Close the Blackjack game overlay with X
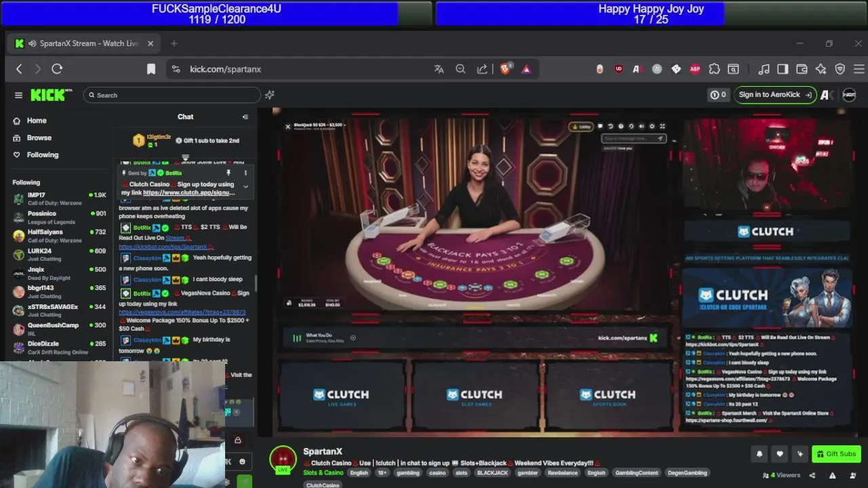This screenshot has height=488, width=868. point(288,127)
